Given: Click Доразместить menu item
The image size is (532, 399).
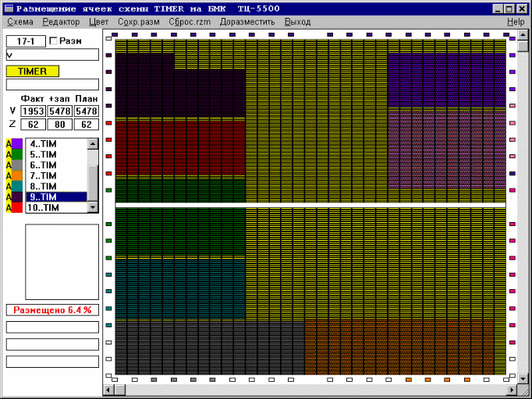Looking at the screenshot, I should coord(247,22).
